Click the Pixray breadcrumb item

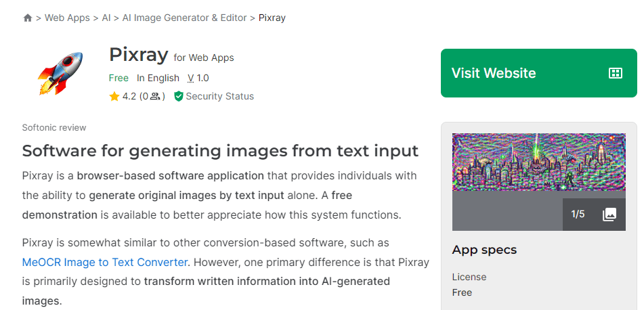point(272,18)
